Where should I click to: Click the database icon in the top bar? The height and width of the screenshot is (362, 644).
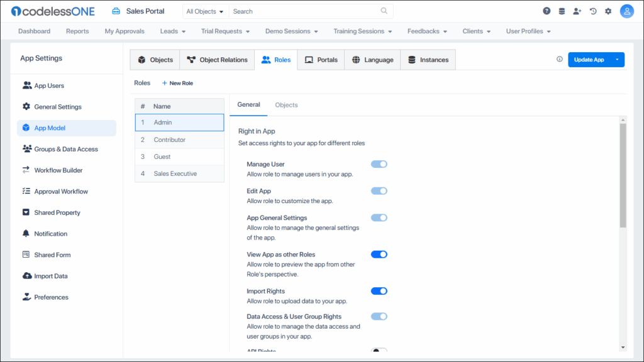tap(562, 11)
